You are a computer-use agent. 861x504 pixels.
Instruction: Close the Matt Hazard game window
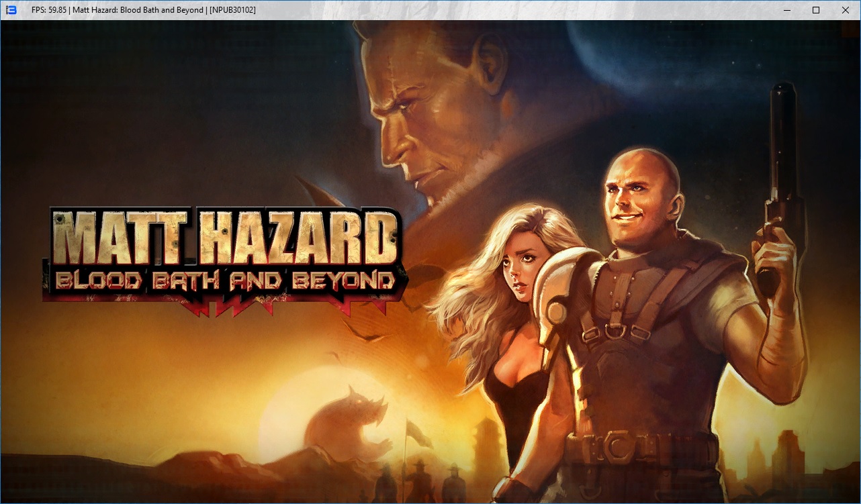pos(846,10)
